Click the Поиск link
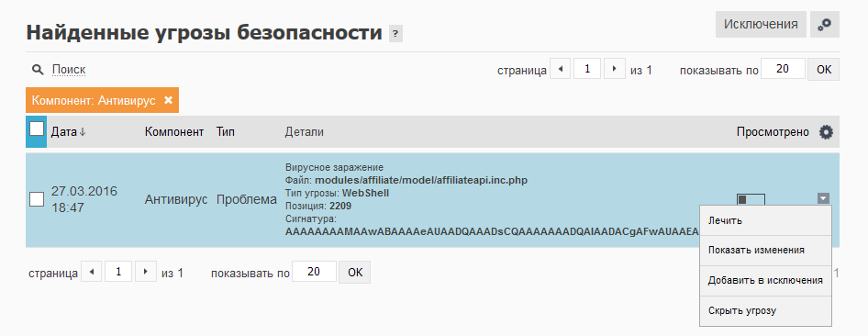 (x=69, y=70)
